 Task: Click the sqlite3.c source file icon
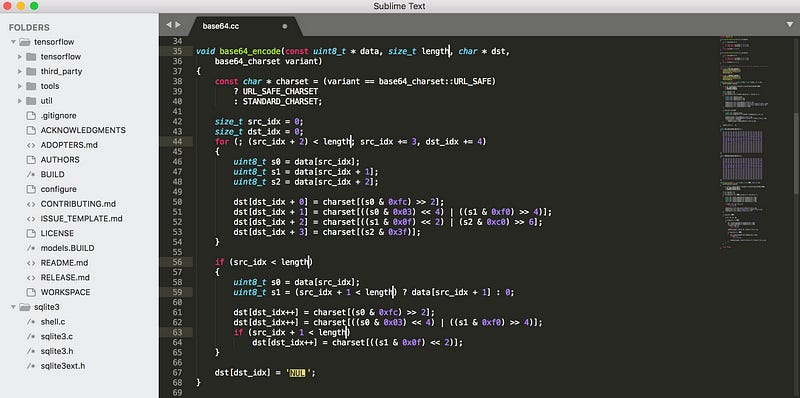[x=31, y=336]
